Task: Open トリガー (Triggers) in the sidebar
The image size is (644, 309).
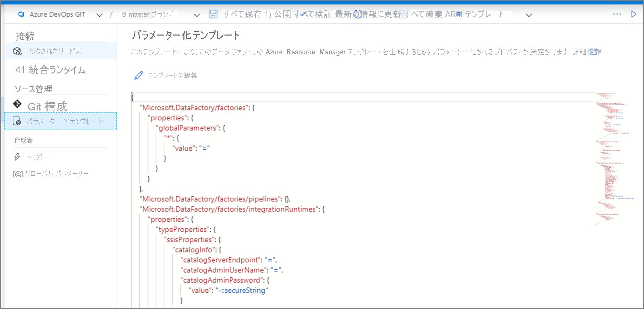Action: tap(38, 157)
